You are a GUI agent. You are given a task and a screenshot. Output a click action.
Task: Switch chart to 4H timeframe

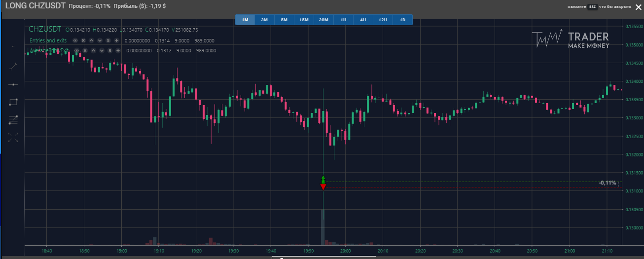pyautogui.click(x=363, y=20)
